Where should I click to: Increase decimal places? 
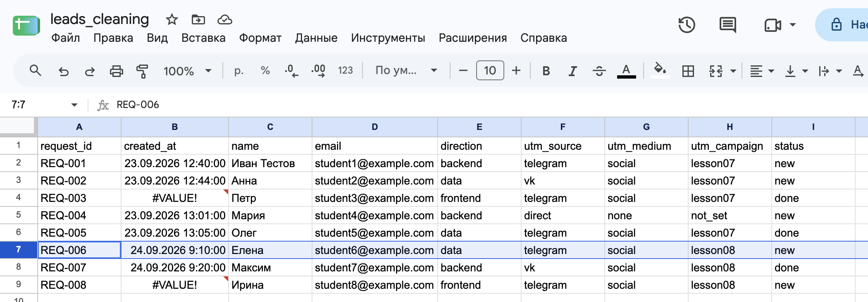[318, 71]
